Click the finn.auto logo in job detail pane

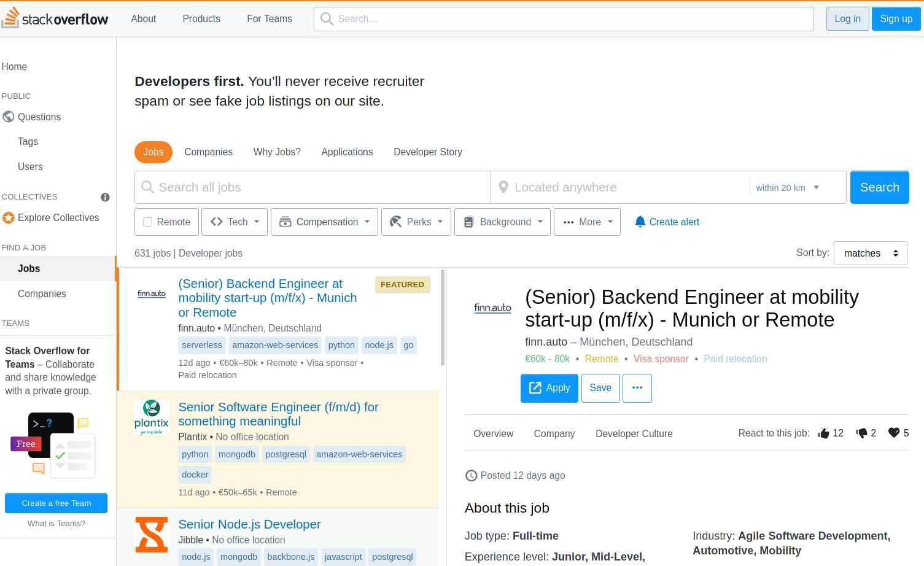coord(492,308)
